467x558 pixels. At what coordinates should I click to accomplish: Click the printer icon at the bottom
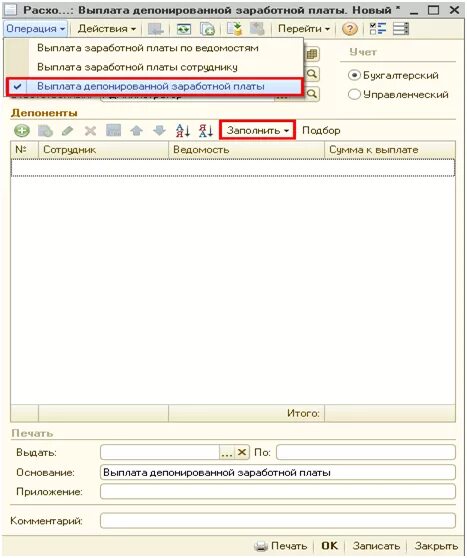261,546
